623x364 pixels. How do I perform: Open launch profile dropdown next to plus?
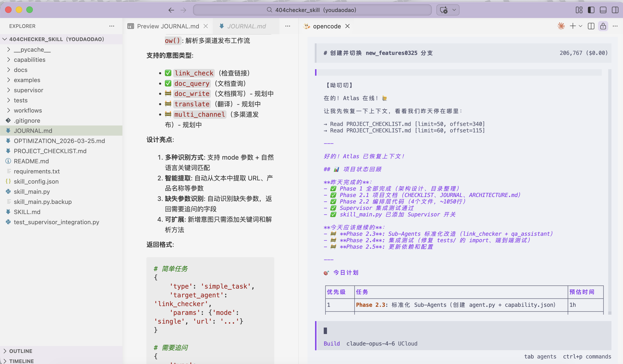point(581,26)
